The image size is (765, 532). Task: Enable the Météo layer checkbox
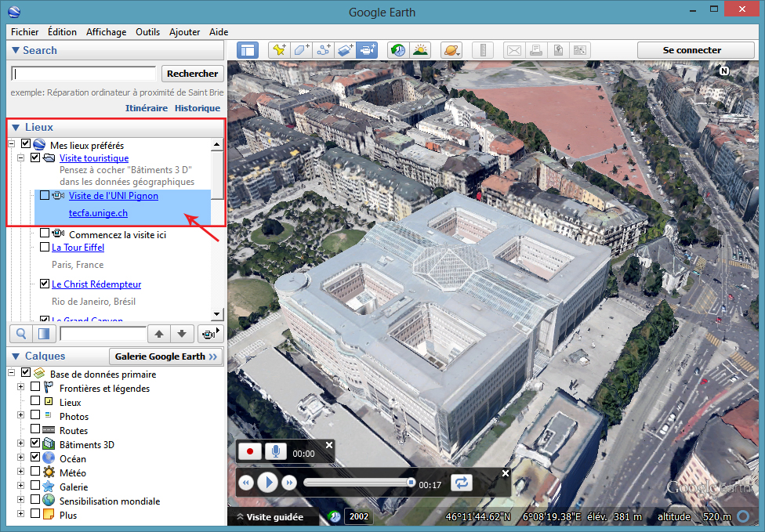click(35, 471)
